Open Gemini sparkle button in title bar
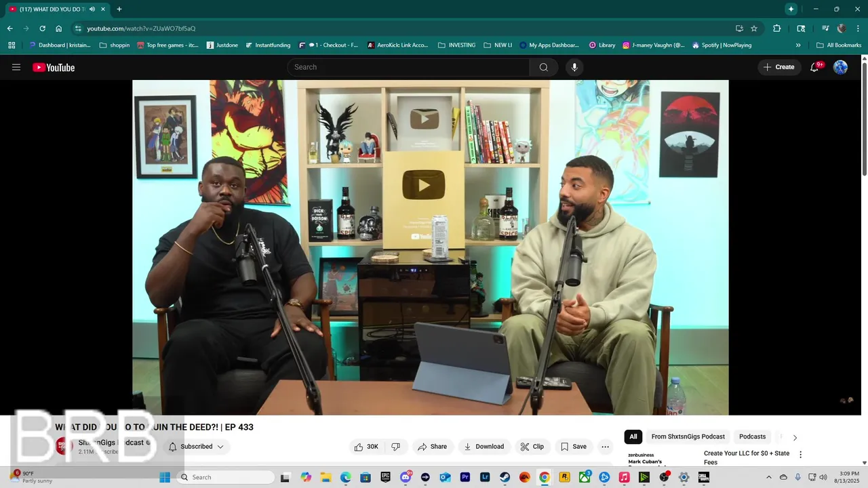Image resolution: width=868 pixels, height=488 pixels. 791,9
